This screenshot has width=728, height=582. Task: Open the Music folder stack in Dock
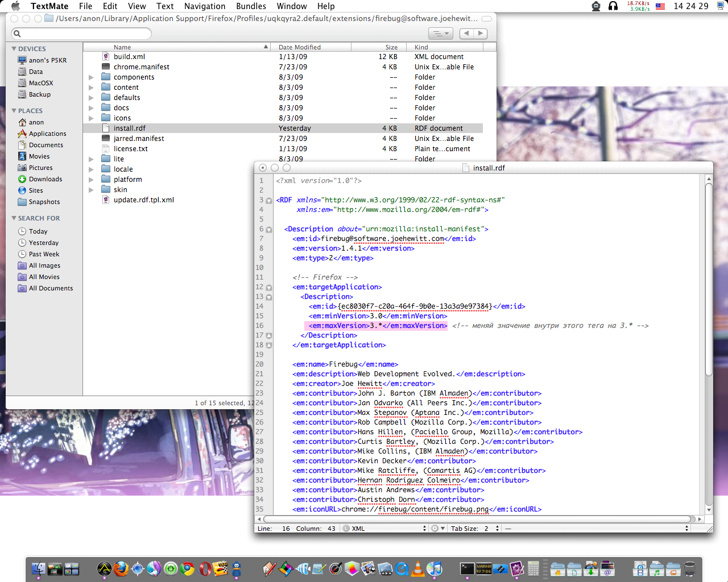657,569
